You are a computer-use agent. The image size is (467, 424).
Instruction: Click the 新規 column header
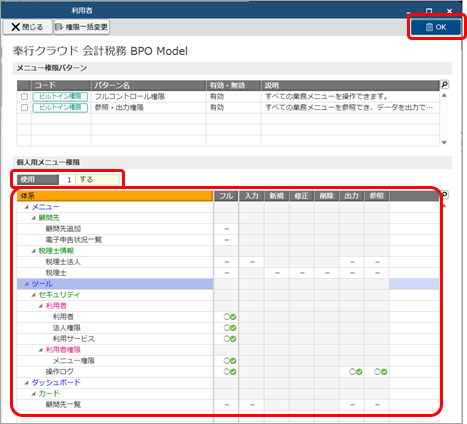point(277,196)
